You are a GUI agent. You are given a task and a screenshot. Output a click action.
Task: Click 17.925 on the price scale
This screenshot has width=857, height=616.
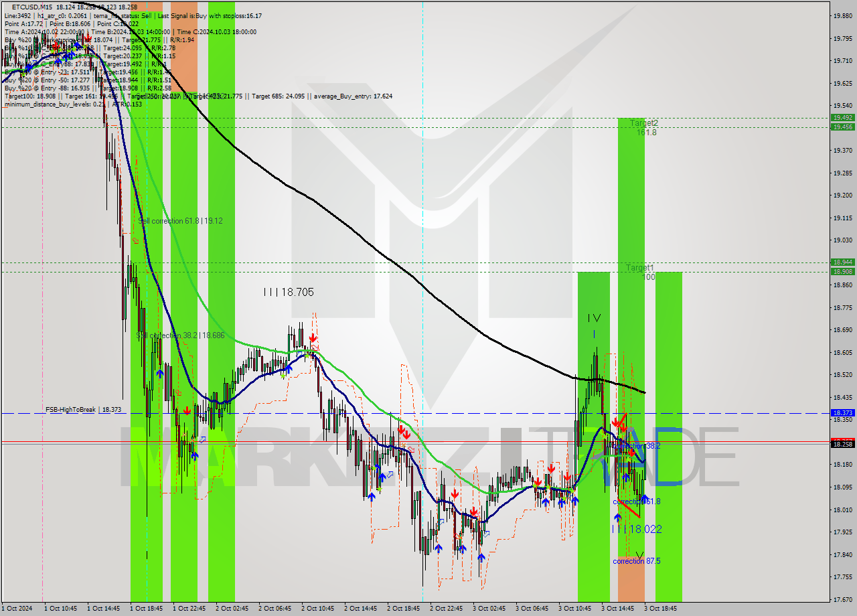click(842, 532)
